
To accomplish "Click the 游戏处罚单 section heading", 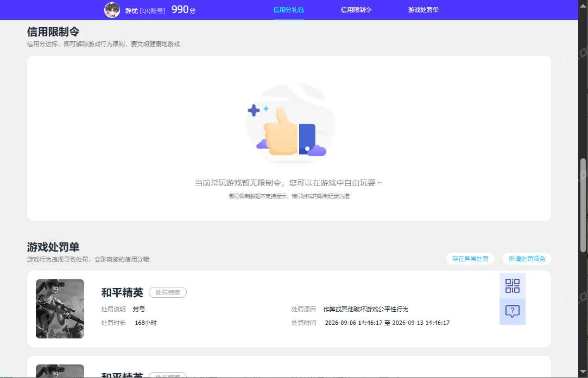I will [53, 247].
